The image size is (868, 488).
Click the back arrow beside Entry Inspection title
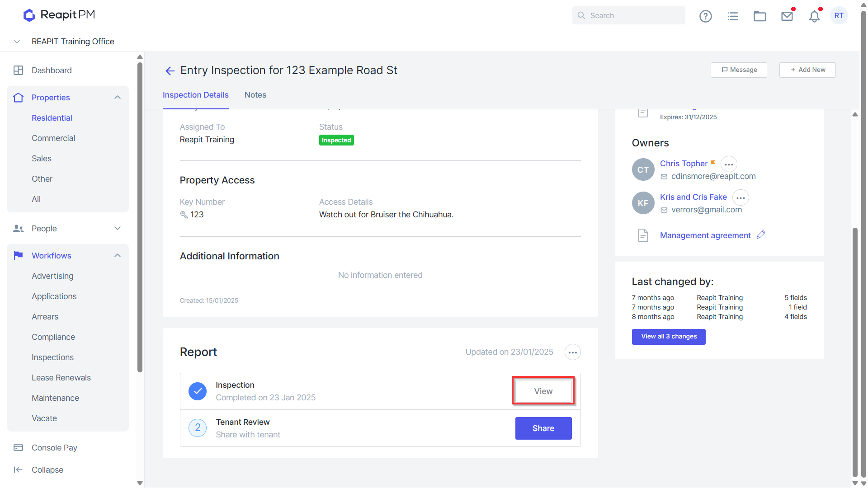pyautogui.click(x=170, y=70)
